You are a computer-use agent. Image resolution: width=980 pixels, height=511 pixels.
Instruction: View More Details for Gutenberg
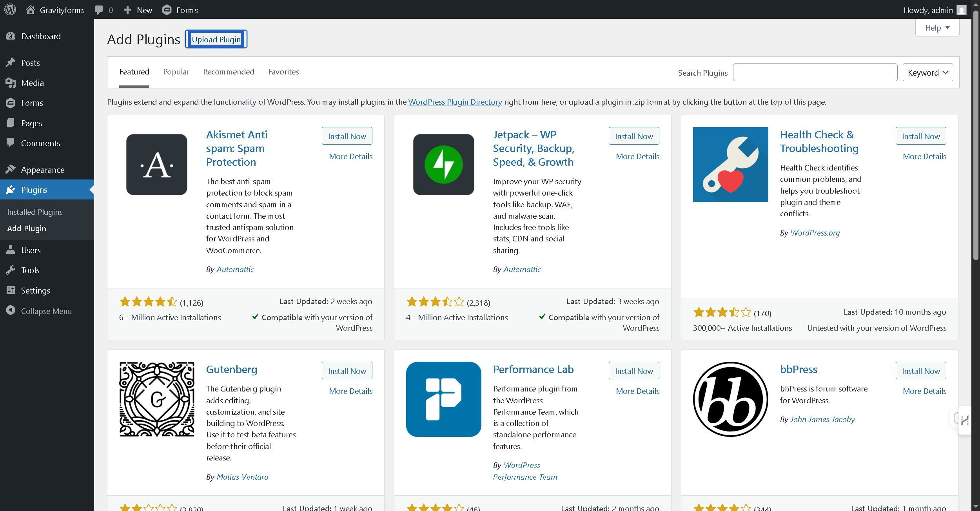tap(351, 391)
